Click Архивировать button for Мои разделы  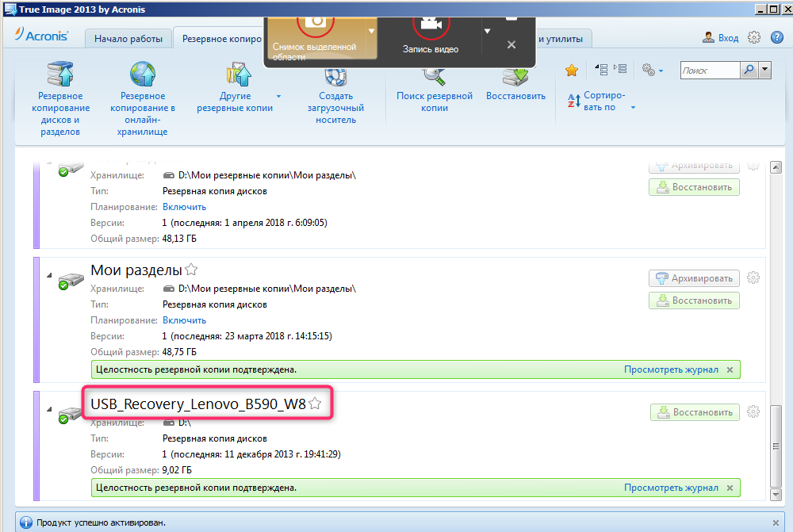click(x=695, y=278)
